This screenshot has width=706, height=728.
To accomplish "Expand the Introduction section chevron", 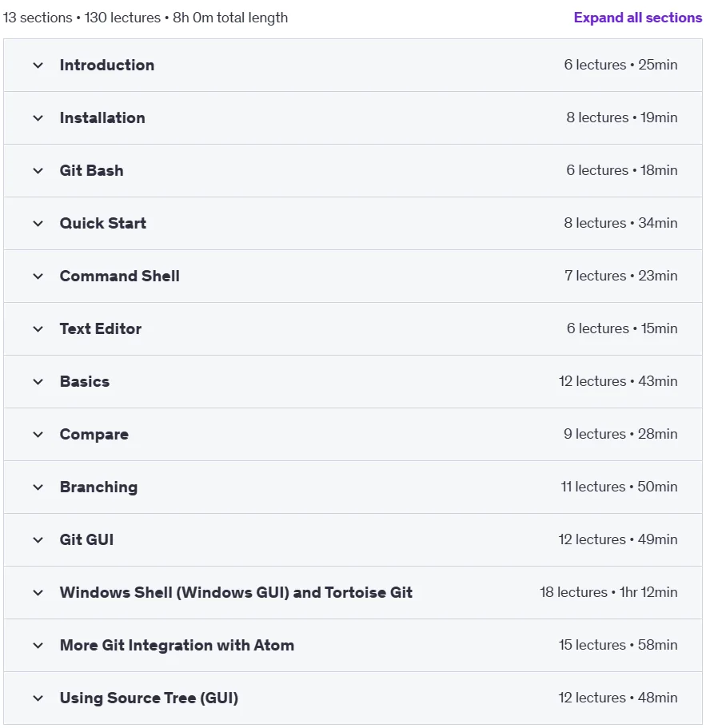I will coord(38,66).
